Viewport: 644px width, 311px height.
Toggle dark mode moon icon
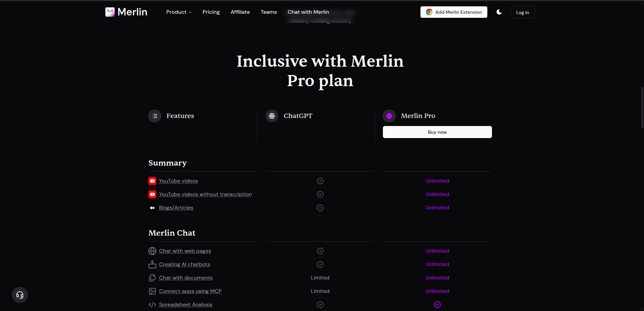click(499, 12)
